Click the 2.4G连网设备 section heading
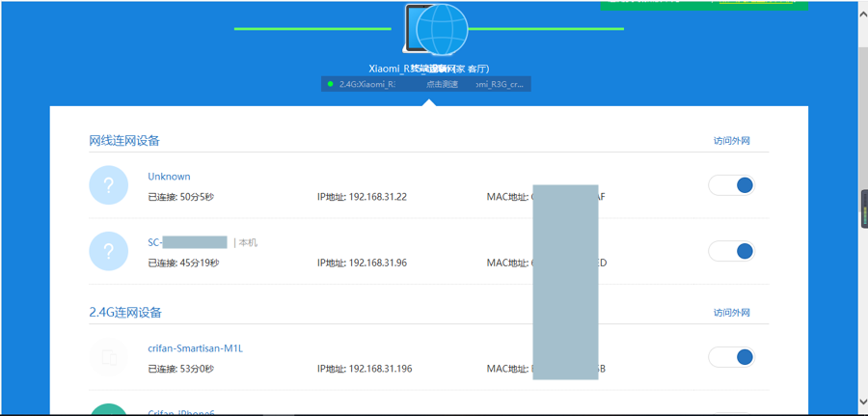Image resolution: width=868 pixels, height=416 pixels. tap(125, 313)
